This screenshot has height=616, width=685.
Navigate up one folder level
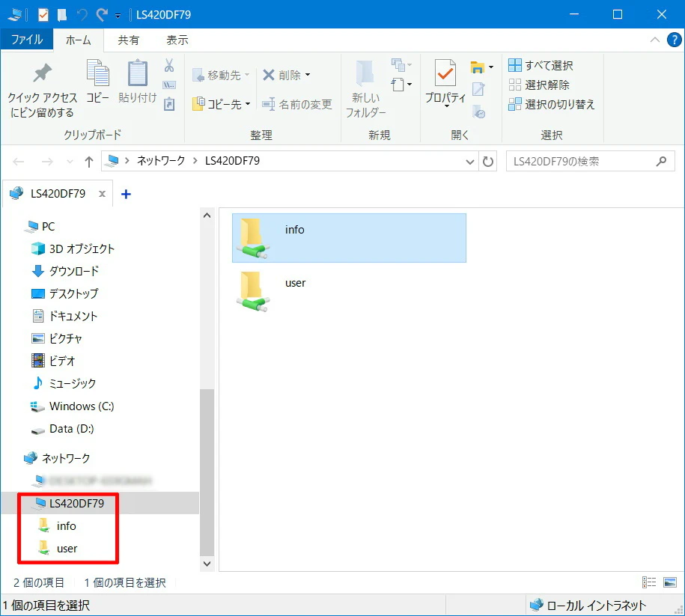(x=89, y=162)
